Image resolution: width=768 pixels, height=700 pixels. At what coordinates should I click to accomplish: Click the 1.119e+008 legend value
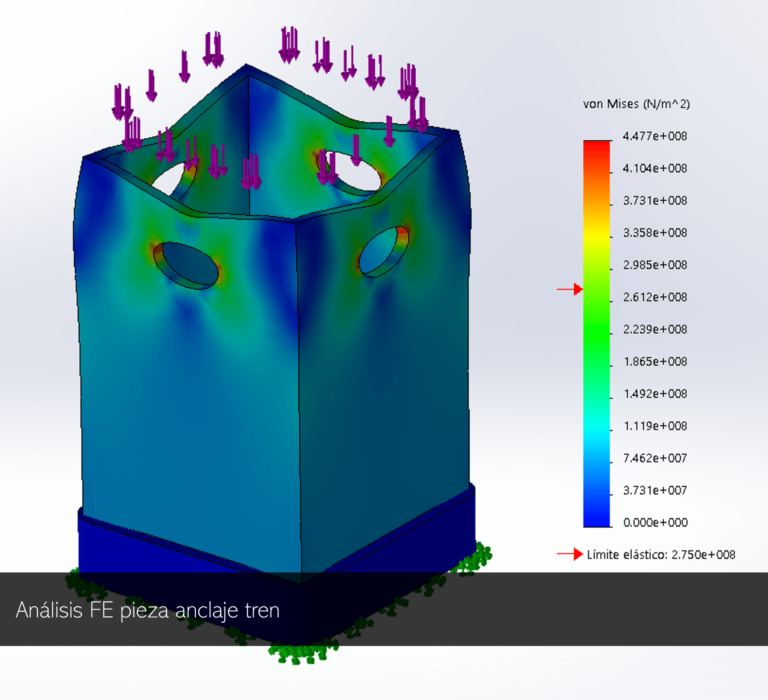655,426
